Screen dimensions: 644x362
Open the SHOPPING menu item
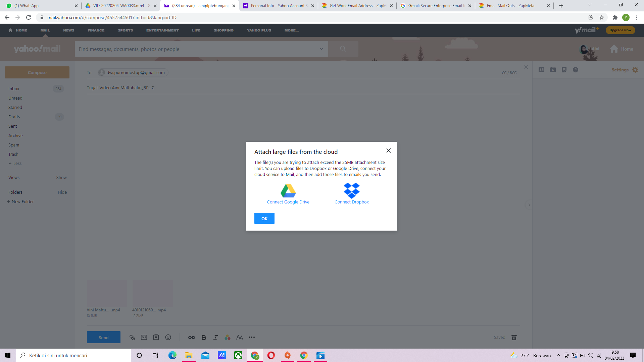(224, 30)
